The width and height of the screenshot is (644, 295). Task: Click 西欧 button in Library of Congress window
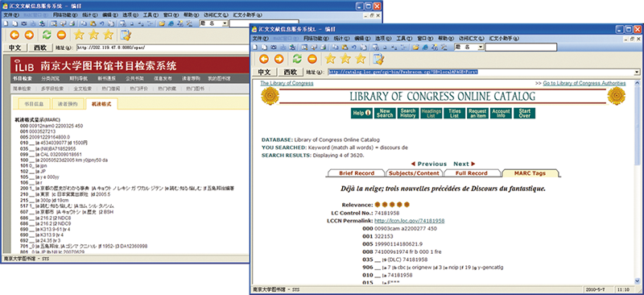coord(291,72)
